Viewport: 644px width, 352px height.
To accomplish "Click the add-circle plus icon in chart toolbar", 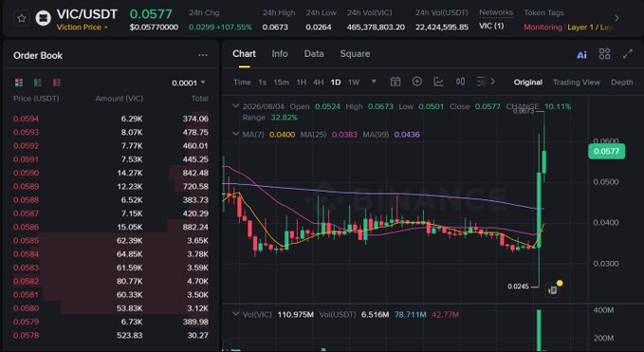I will pyautogui.click(x=417, y=82).
